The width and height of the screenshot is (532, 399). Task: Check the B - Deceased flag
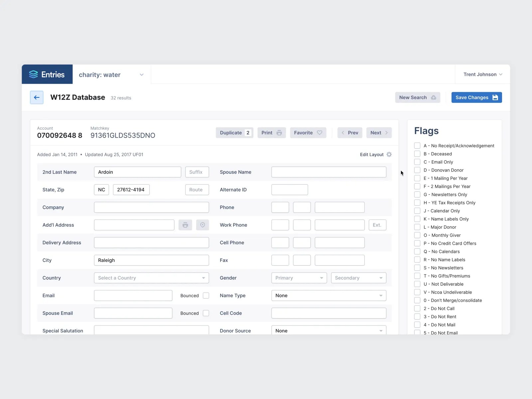click(417, 154)
